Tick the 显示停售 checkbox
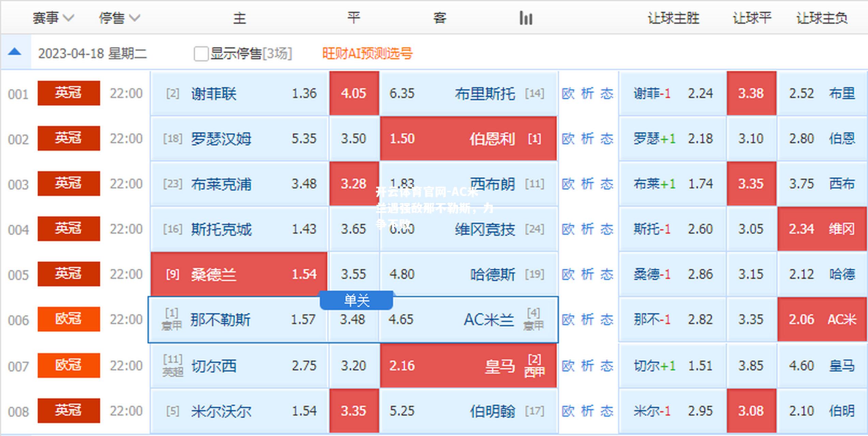Image resolution: width=868 pixels, height=436 pixels. [201, 54]
